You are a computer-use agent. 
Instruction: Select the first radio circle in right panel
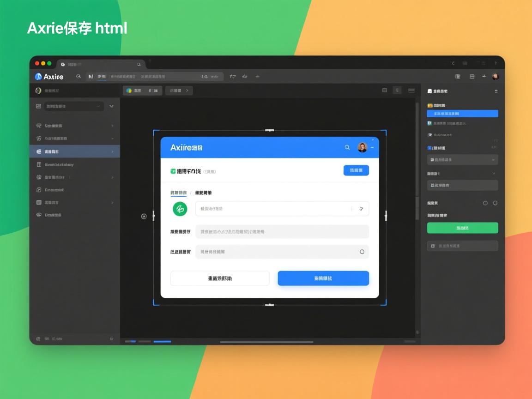point(485,203)
